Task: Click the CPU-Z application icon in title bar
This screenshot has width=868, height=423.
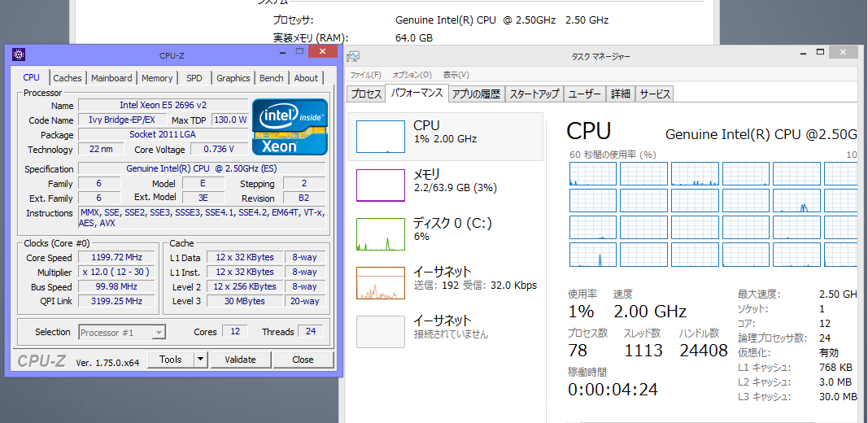Action: 19,55
